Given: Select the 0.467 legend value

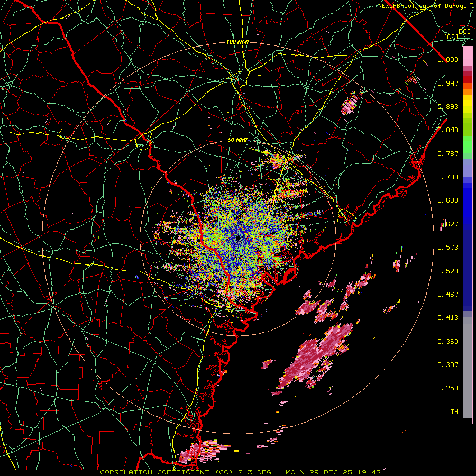Looking at the screenshot, I should point(448,295).
